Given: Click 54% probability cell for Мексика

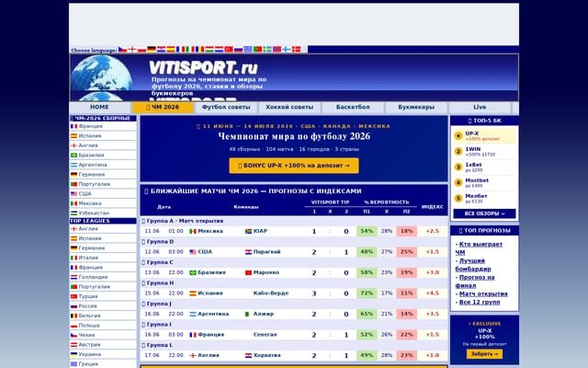Looking at the screenshot, I should (x=367, y=231).
